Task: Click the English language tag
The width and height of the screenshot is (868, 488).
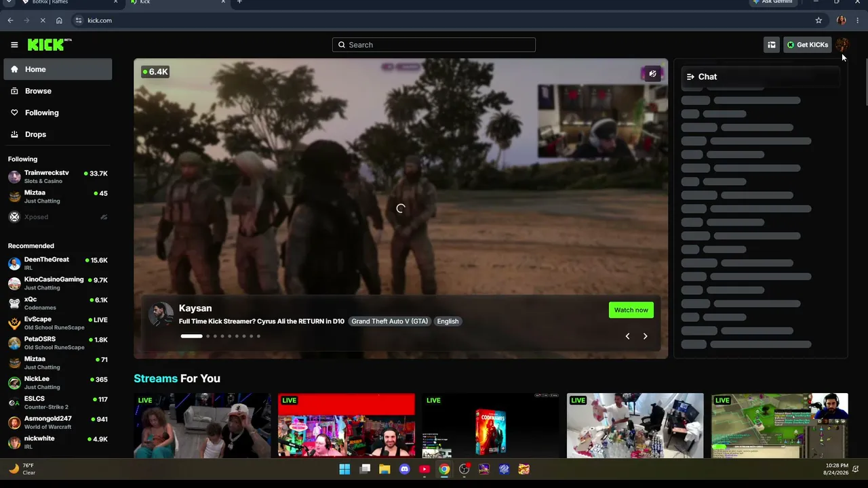Action: [448, 321]
